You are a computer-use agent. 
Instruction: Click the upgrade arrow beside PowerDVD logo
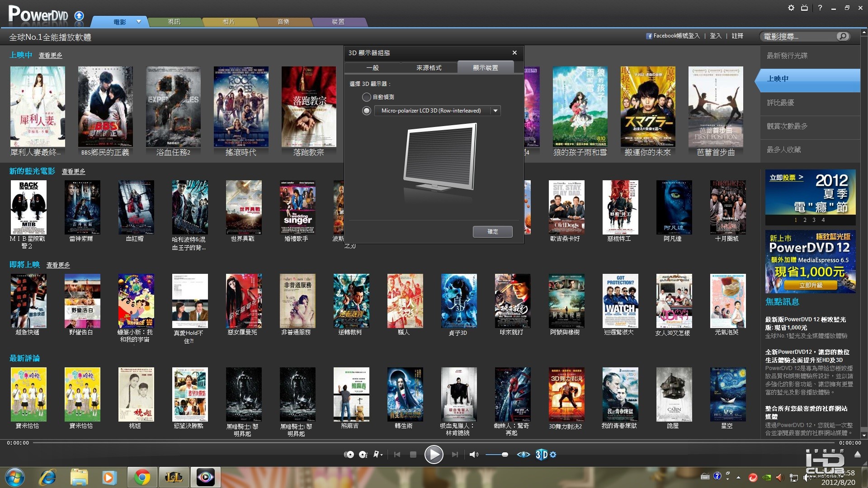[x=79, y=16]
